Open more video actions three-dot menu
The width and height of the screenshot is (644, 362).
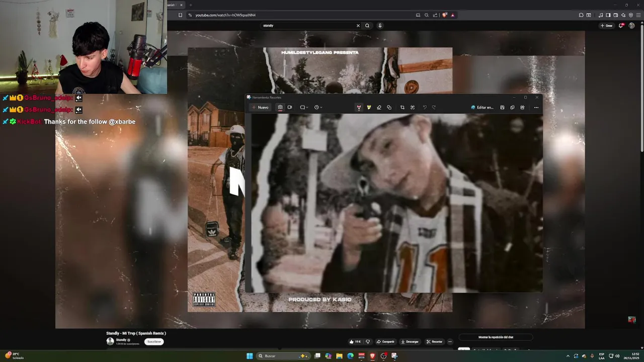pyautogui.click(x=450, y=341)
